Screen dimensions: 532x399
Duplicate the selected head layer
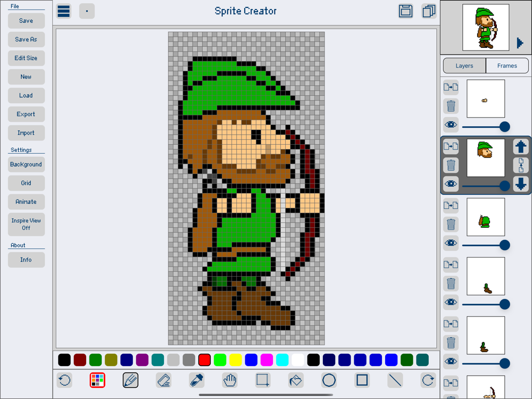click(451, 146)
